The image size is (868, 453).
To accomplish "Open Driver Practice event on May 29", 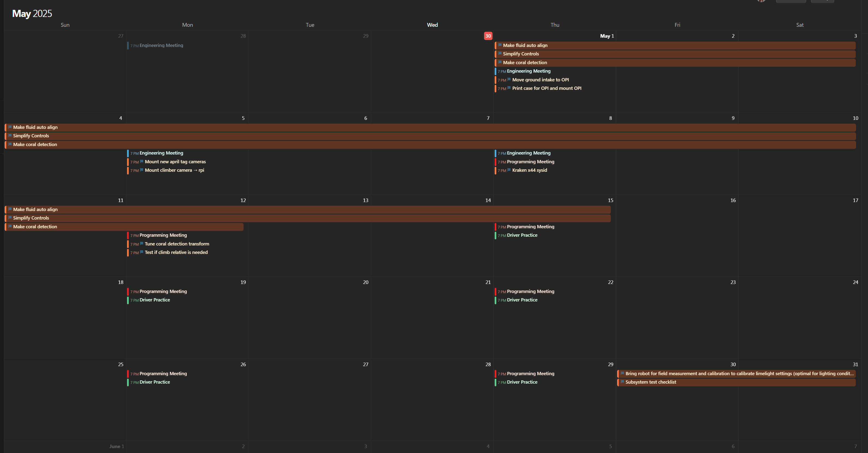I will [522, 382].
